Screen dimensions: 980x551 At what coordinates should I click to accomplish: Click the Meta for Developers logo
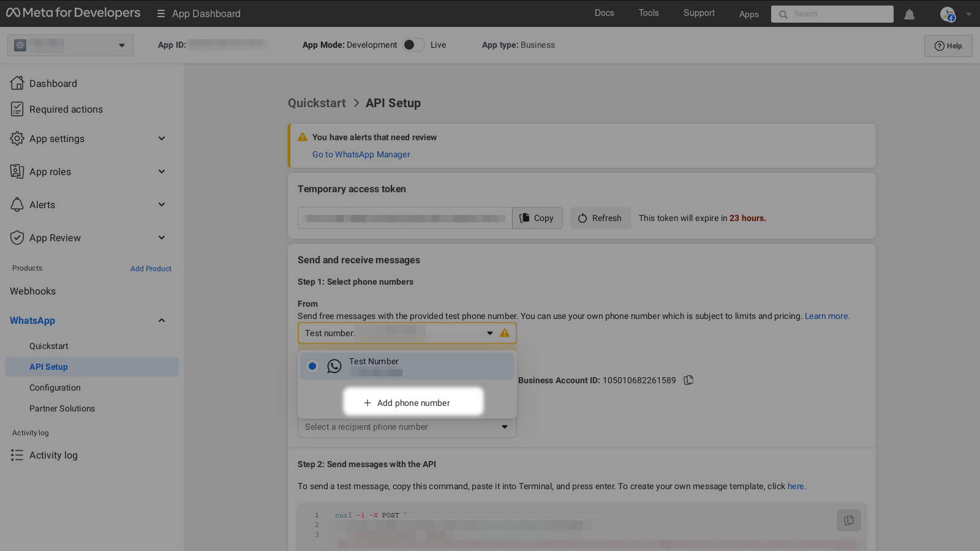73,13
